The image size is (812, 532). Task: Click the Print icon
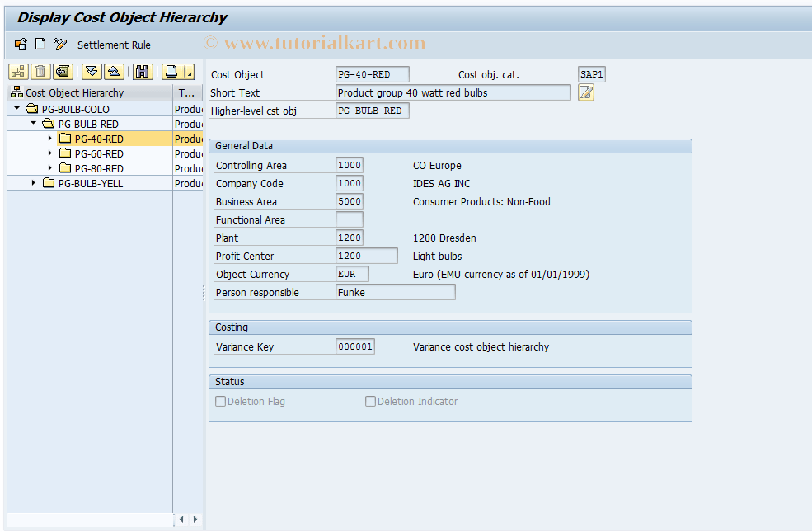(170, 72)
